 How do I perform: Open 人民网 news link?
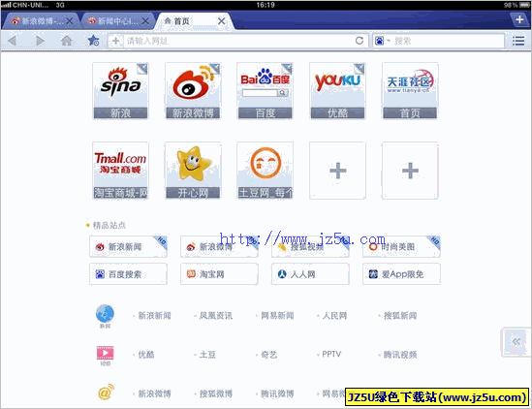click(x=334, y=316)
